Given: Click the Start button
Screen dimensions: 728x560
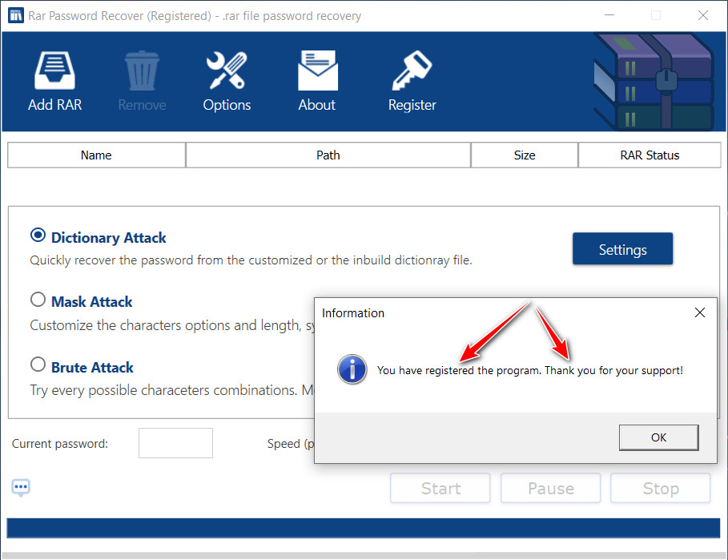Looking at the screenshot, I should point(440,488).
